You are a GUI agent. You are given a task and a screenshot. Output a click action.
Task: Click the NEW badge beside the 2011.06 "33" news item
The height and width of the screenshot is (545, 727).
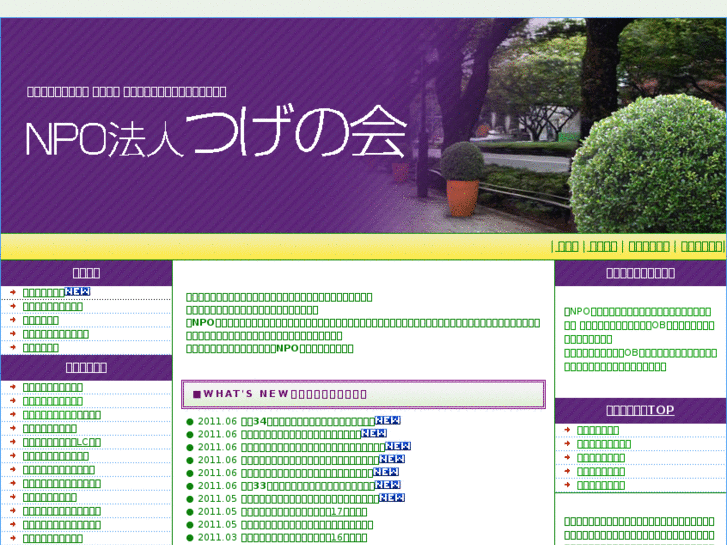(x=387, y=485)
